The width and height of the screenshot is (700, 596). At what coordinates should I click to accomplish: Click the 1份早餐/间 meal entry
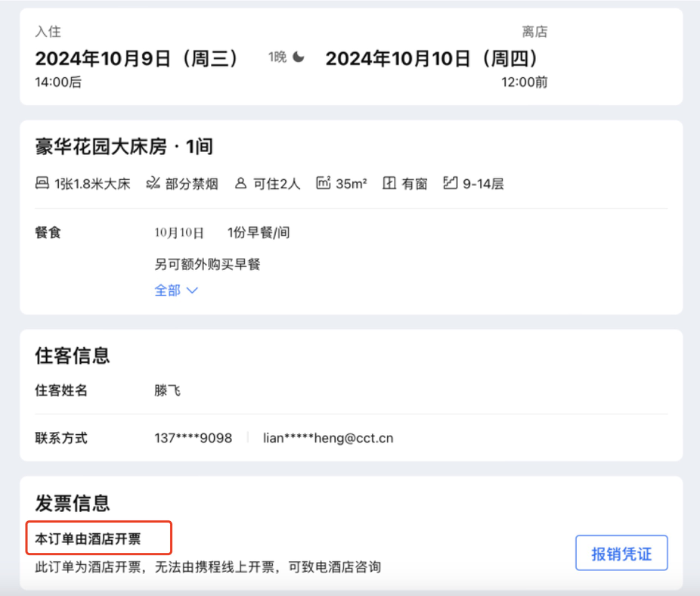258,233
